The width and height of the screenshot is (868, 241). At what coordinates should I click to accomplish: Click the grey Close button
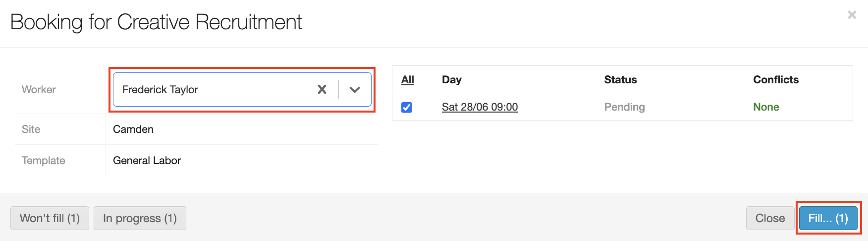[770, 218]
